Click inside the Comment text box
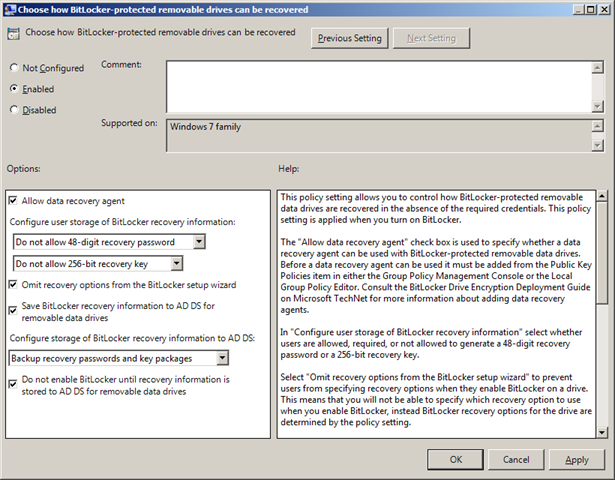The width and height of the screenshot is (615, 480). tap(378, 85)
